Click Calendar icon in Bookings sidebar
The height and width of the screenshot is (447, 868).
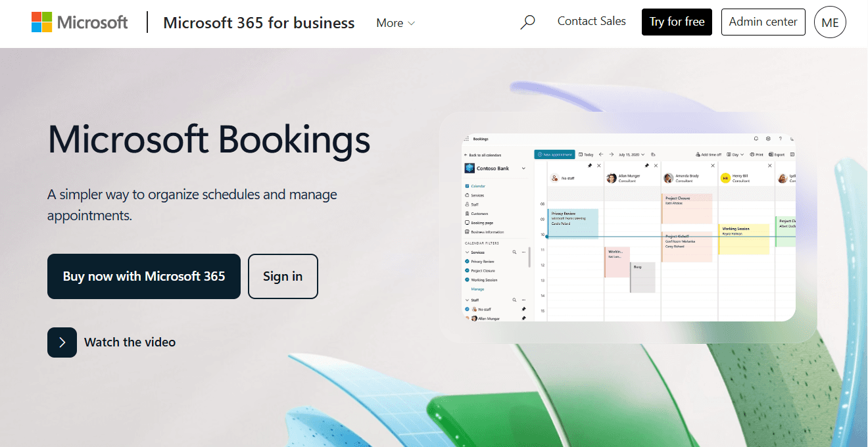[467, 186]
